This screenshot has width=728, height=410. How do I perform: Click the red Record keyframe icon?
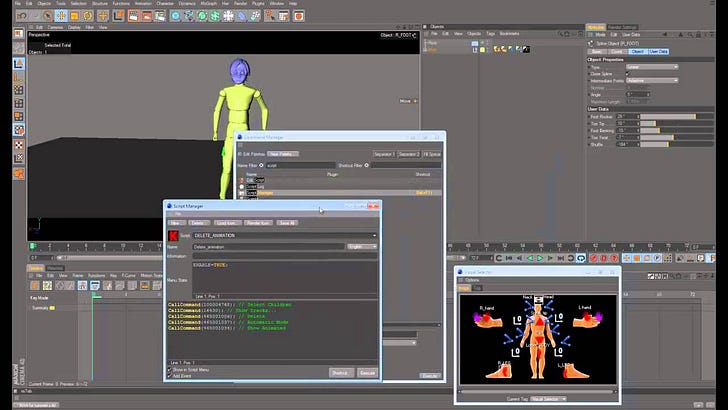[593, 258]
